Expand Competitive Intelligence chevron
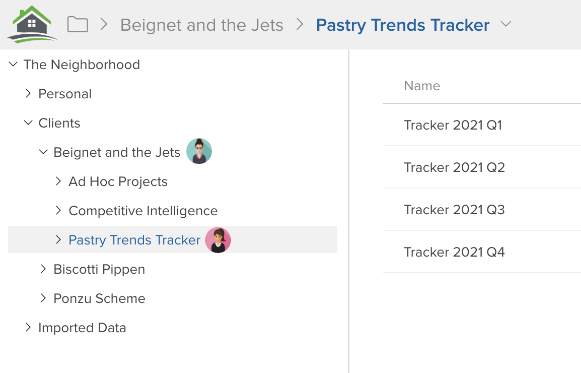This screenshot has width=581, height=373. coord(58,210)
